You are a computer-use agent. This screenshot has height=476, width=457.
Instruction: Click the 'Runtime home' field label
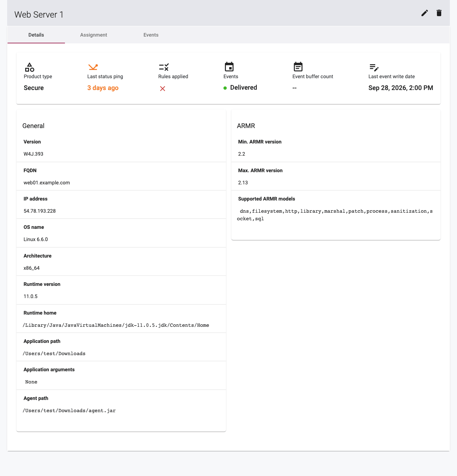(x=40, y=313)
